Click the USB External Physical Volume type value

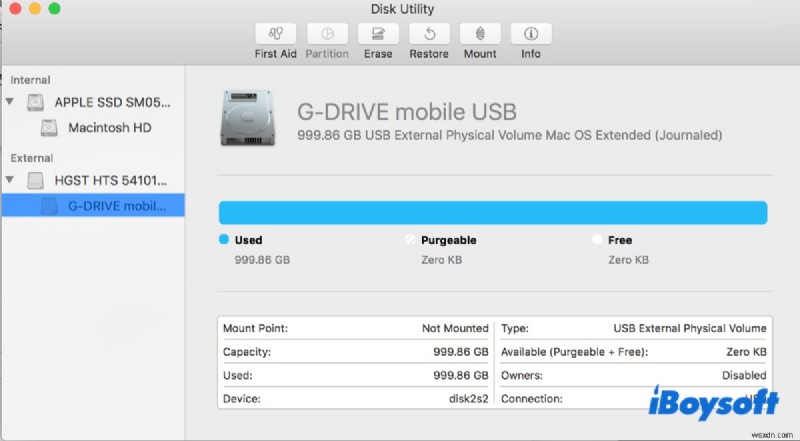pos(690,328)
